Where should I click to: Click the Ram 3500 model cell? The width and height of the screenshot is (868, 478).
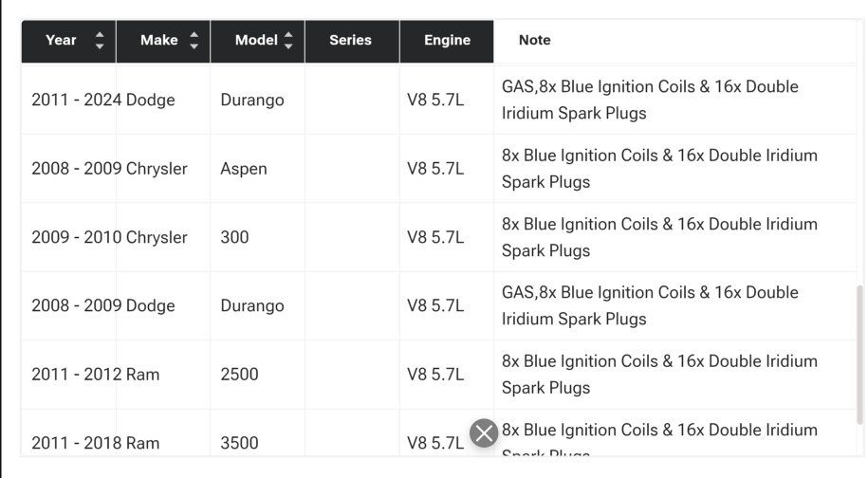click(239, 443)
